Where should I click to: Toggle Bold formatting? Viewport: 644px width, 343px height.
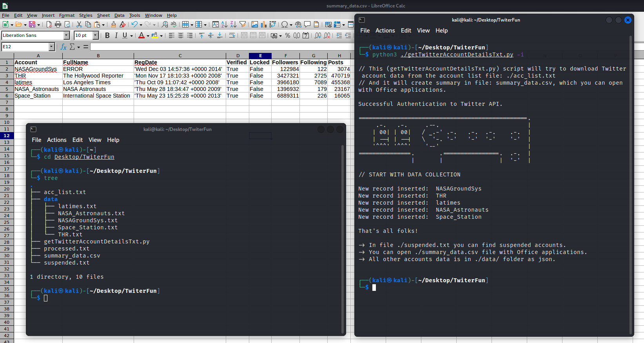(x=107, y=35)
